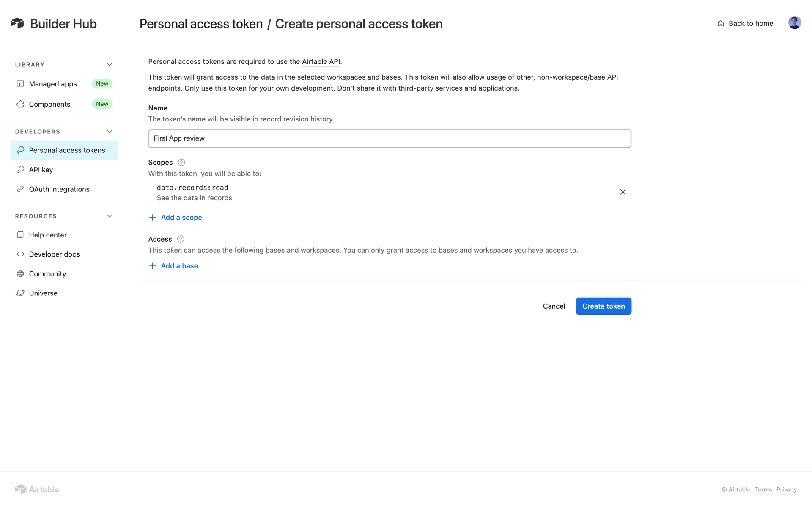This screenshot has width=812, height=508.
Task: Cancel token creation
Action: 554,306
